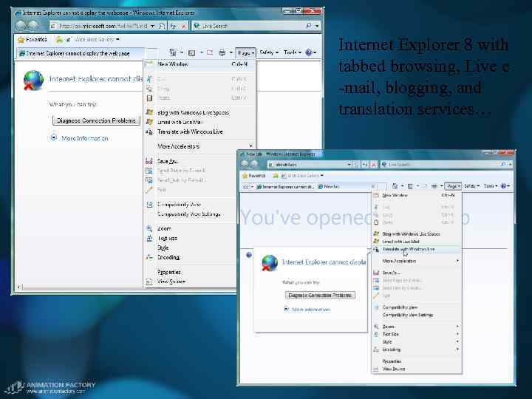Image resolution: width=532 pixels, height=399 pixels.
Task: Click red Stop icon in large IE window
Action: 183,26
